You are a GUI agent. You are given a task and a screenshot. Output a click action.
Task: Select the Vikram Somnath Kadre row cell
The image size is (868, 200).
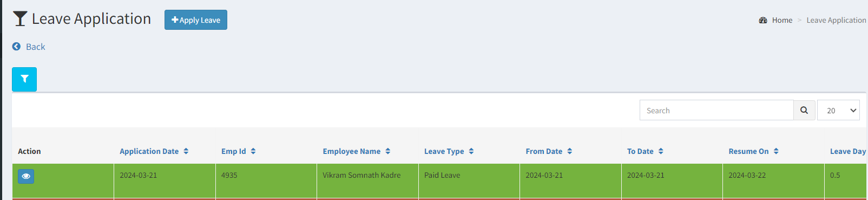pos(367,181)
